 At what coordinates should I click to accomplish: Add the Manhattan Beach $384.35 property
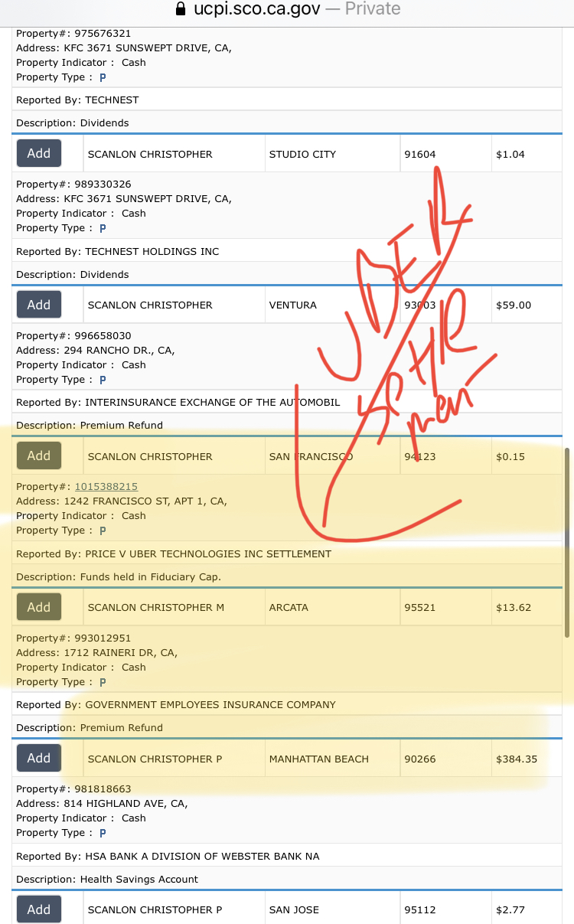click(x=39, y=758)
